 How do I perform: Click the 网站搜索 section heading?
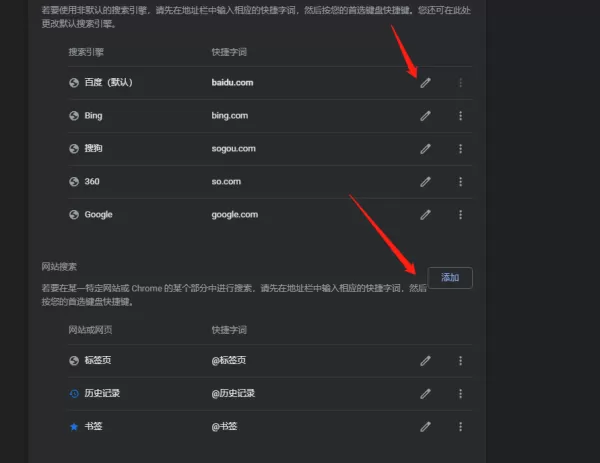tap(59, 267)
